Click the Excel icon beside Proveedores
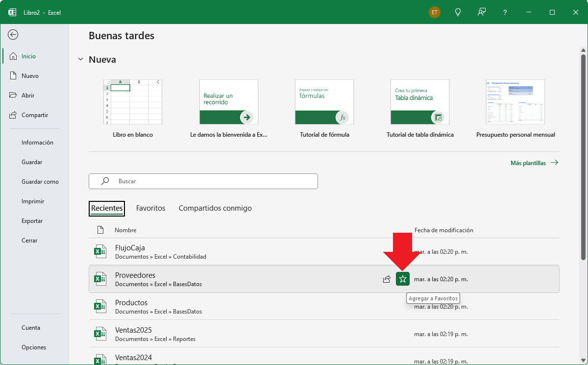The width and height of the screenshot is (588, 365). point(100,279)
